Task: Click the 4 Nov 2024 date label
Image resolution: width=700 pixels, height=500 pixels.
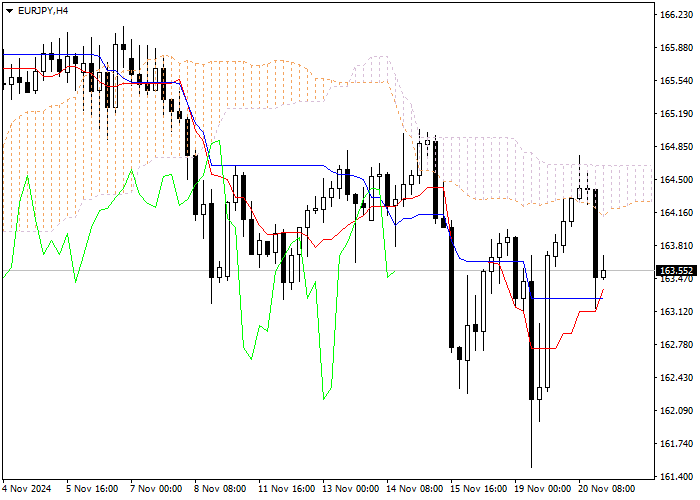Action: pos(27,489)
